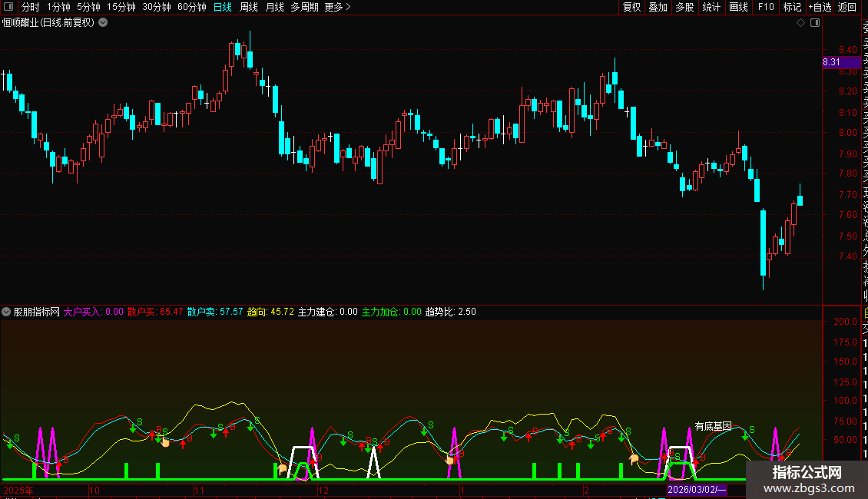Click the 叠加 overlay button
This screenshot has width=868, height=499.
(x=658, y=8)
